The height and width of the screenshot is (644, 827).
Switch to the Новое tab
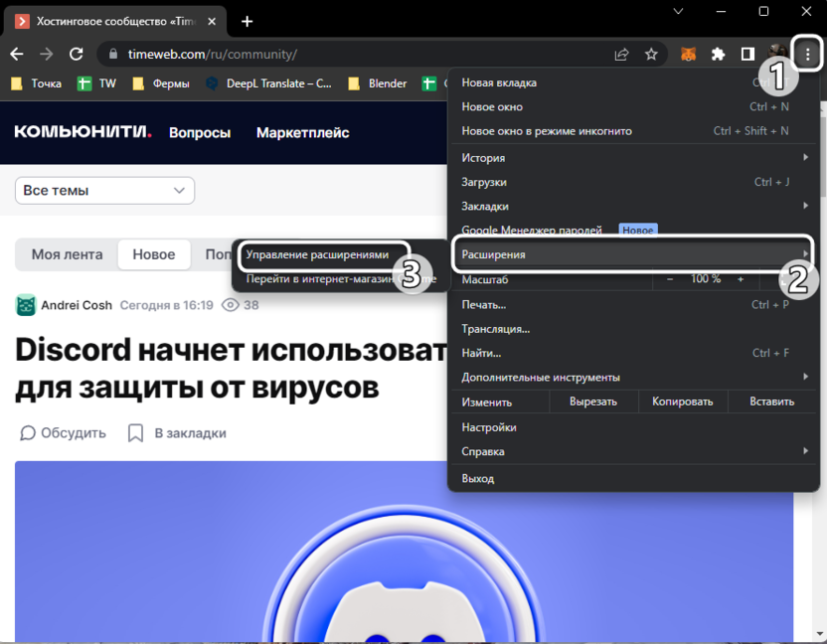point(153,254)
